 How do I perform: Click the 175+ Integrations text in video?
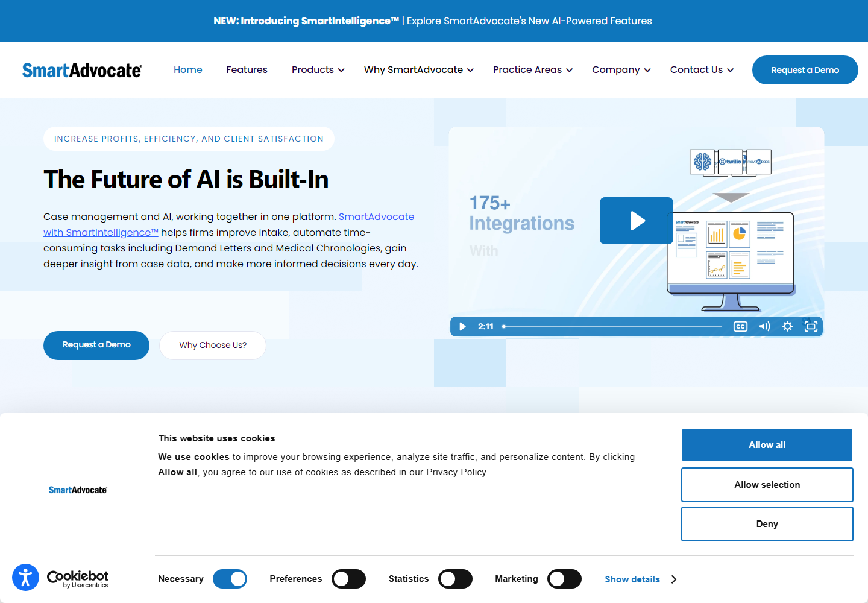tap(521, 213)
